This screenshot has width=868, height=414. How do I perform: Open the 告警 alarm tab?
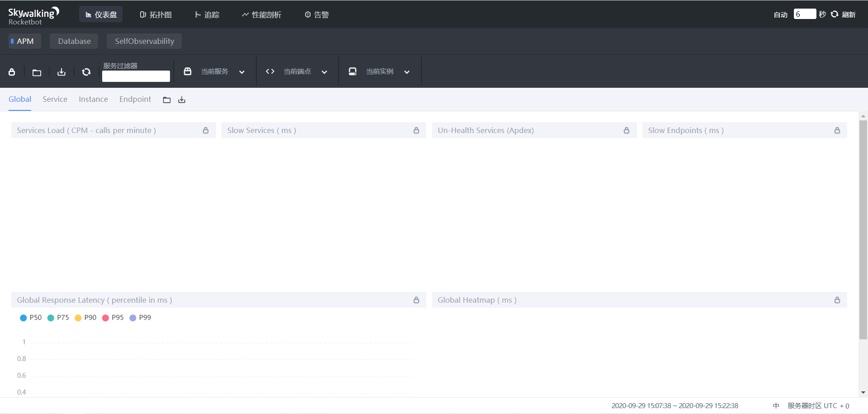[316, 14]
